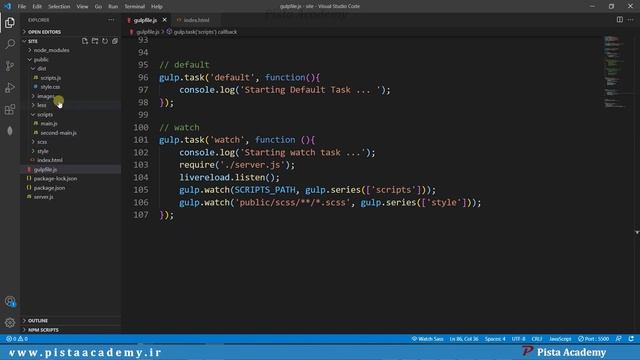Click Port: 5500 Live Server status
Viewport: 640px width, 360px height.
click(593, 339)
